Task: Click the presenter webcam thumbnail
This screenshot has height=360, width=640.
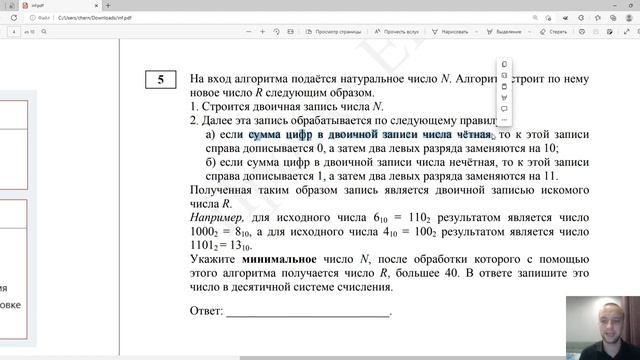Action: tap(603, 328)
